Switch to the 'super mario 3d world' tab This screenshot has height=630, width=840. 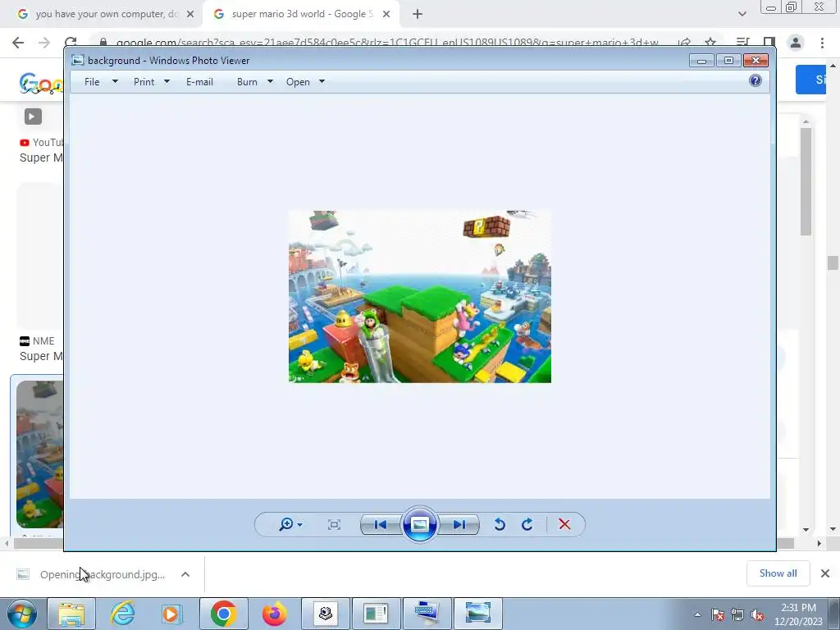click(302, 14)
